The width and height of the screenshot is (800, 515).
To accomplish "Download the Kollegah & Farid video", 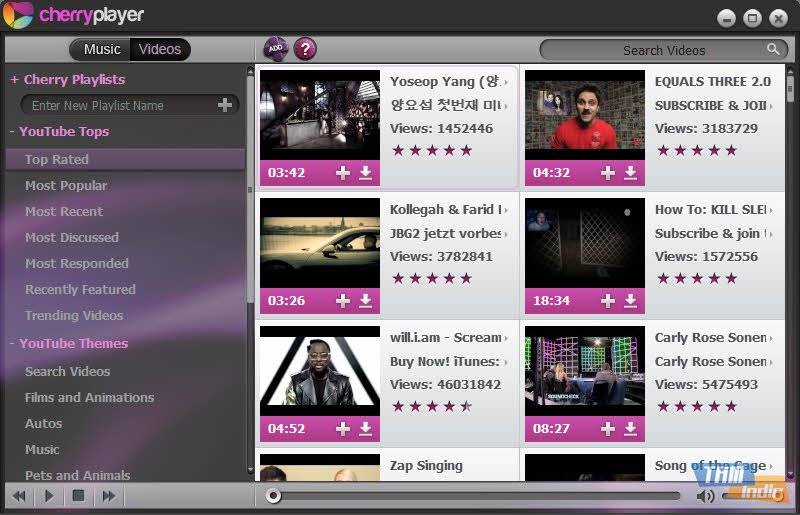I will 366,301.
